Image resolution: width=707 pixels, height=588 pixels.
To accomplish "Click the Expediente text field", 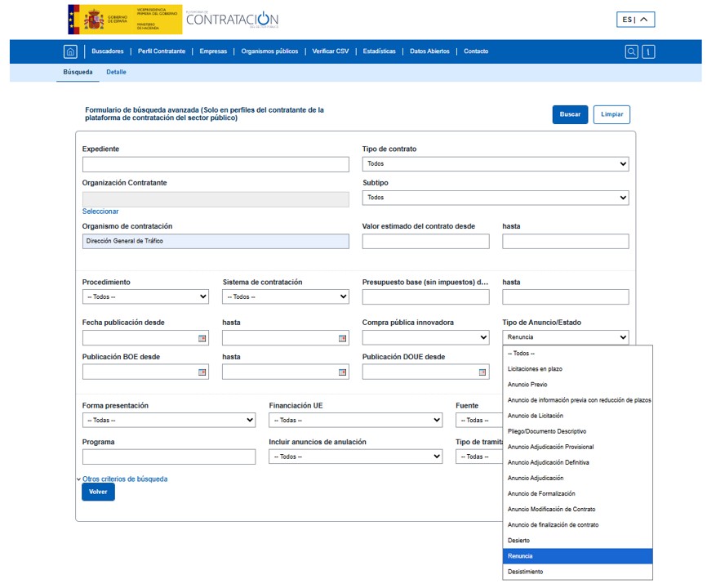I will click(x=216, y=164).
